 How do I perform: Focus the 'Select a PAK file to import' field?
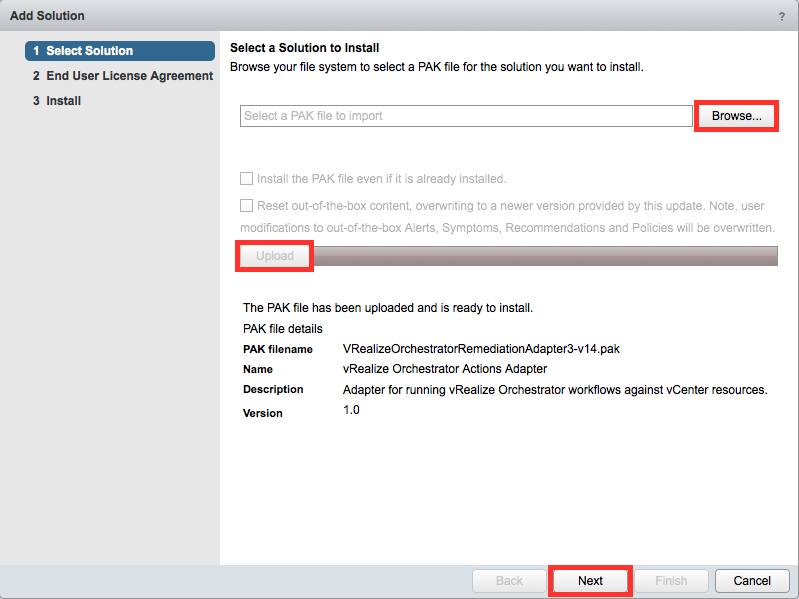pyautogui.click(x=466, y=116)
